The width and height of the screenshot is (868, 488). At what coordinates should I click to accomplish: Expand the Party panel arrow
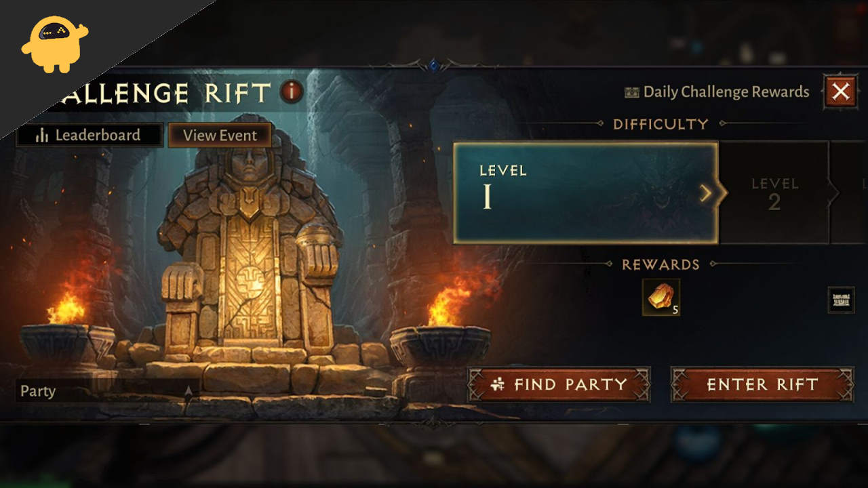click(x=189, y=391)
